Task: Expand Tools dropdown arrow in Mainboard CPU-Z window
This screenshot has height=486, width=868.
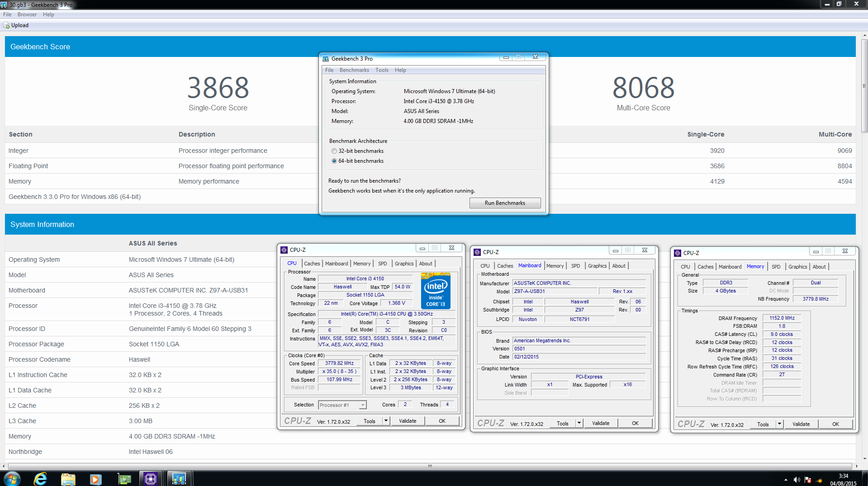Action: click(579, 423)
